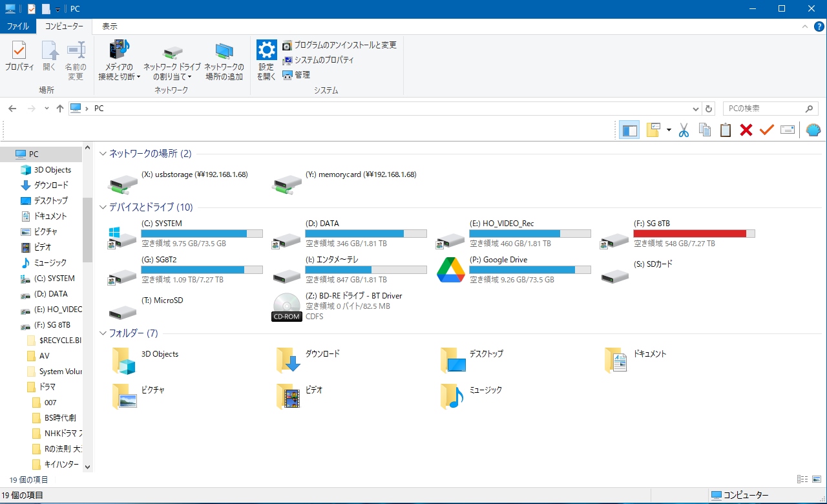Collapse the デバイスとドライブ group
This screenshot has width=827, height=504.
point(103,207)
